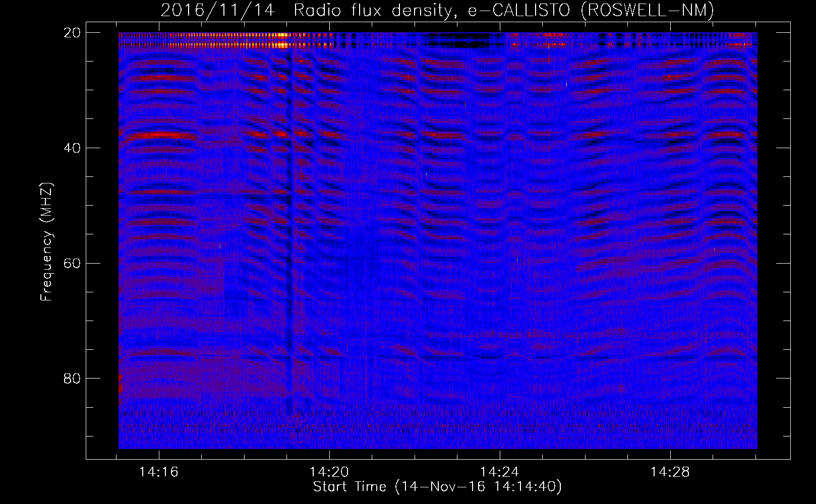Screen dimensions: 816x504
Task: Click the x-axis label "Start Time (14-Nov-16 14:14:40)"
Action: (437, 487)
